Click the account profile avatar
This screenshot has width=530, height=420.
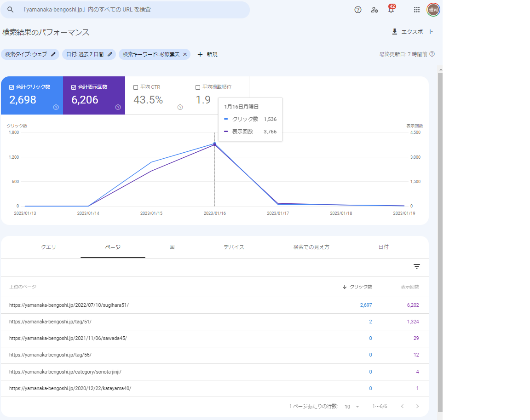(433, 10)
